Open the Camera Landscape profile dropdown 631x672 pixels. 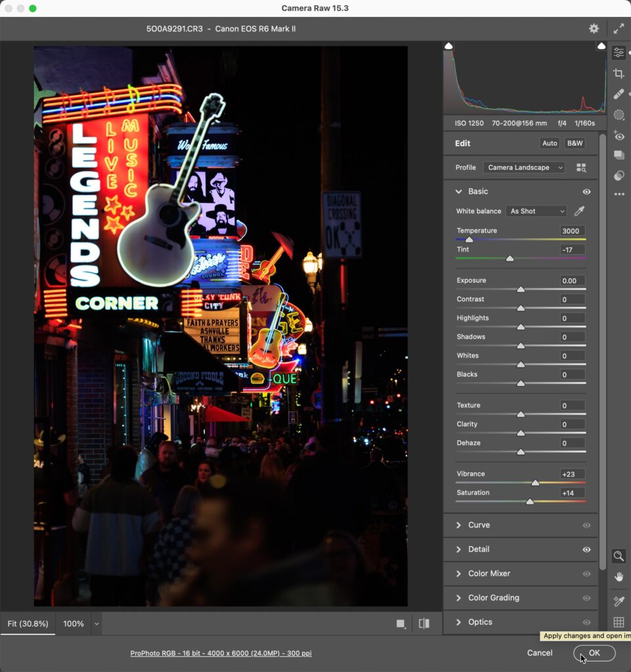(524, 167)
